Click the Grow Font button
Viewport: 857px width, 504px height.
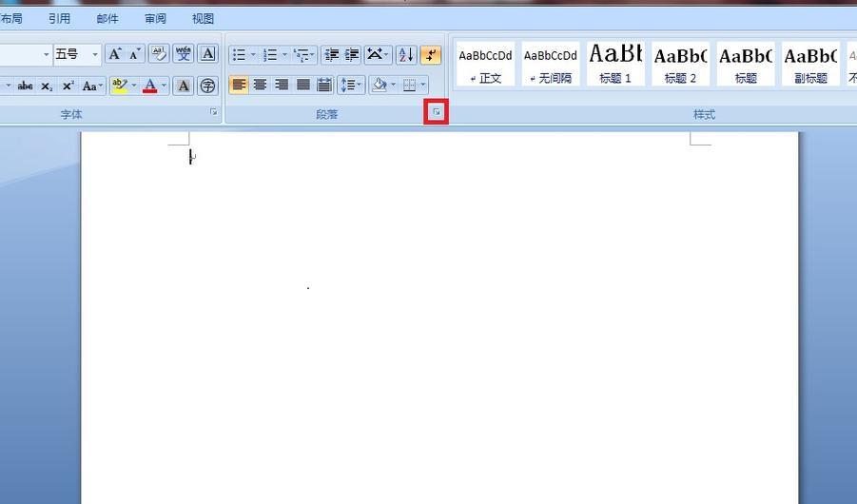click(115, 54)
